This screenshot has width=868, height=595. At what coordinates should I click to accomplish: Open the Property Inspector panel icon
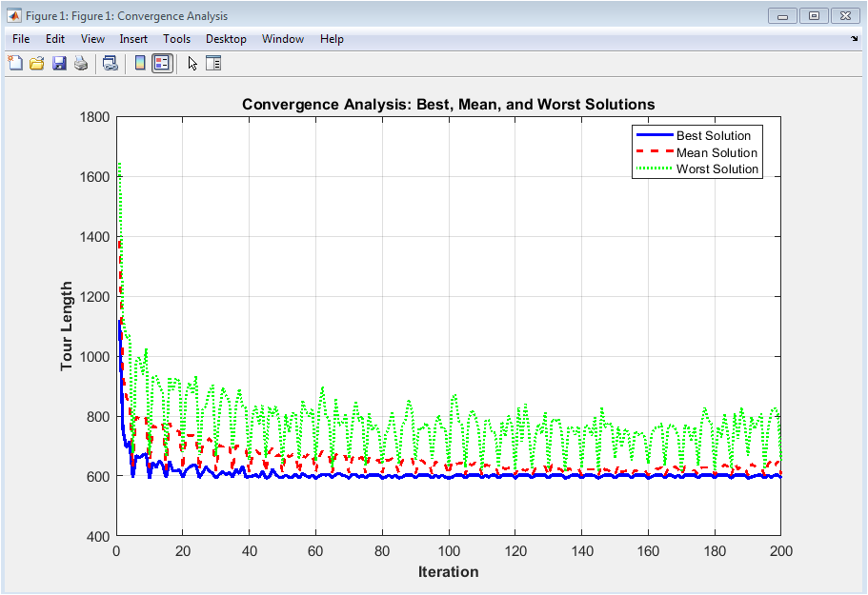[213, 64]
